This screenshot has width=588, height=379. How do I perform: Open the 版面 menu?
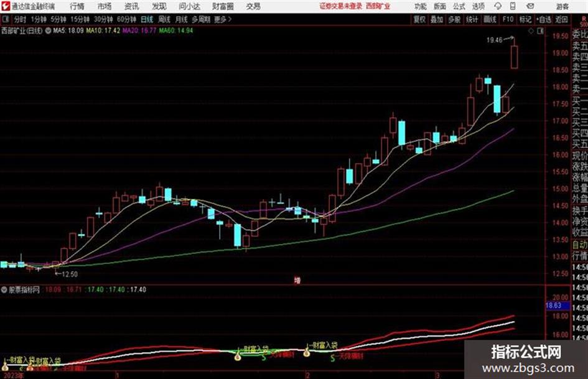[440, 6]
